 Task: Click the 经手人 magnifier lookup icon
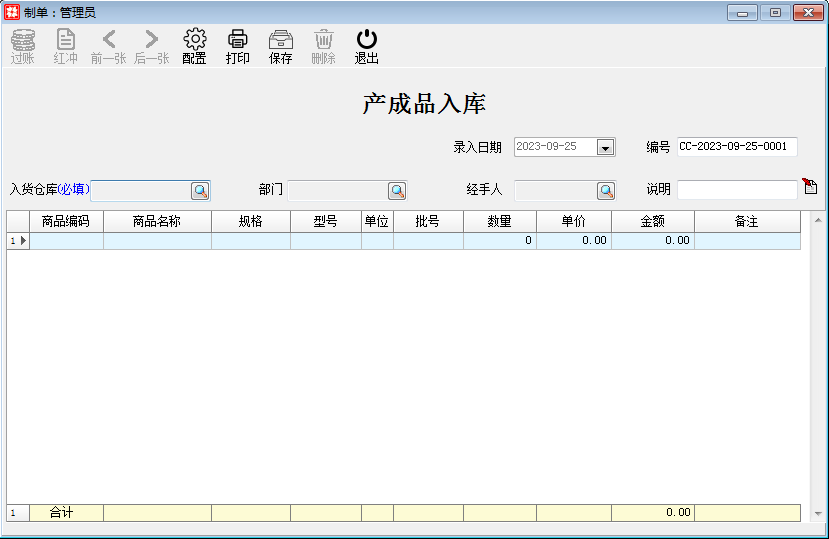[606, 191]
